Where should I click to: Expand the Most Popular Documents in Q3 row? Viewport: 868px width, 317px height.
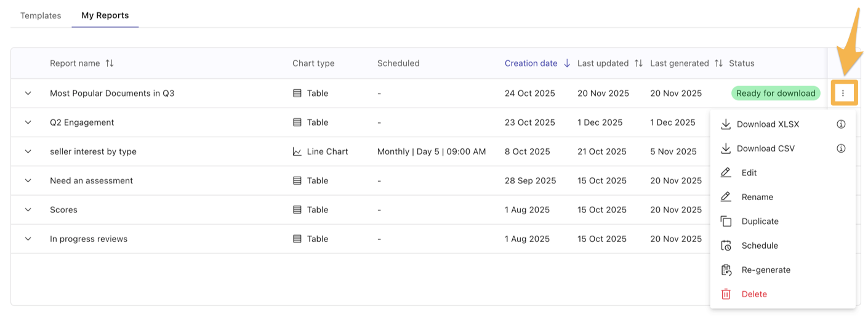click(28, 94)
